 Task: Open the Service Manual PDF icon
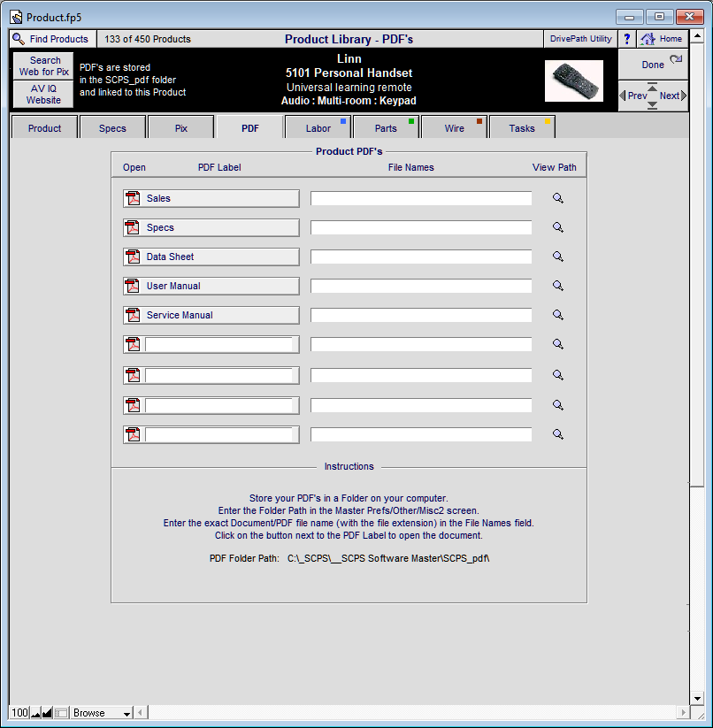[x=134, y=315]
